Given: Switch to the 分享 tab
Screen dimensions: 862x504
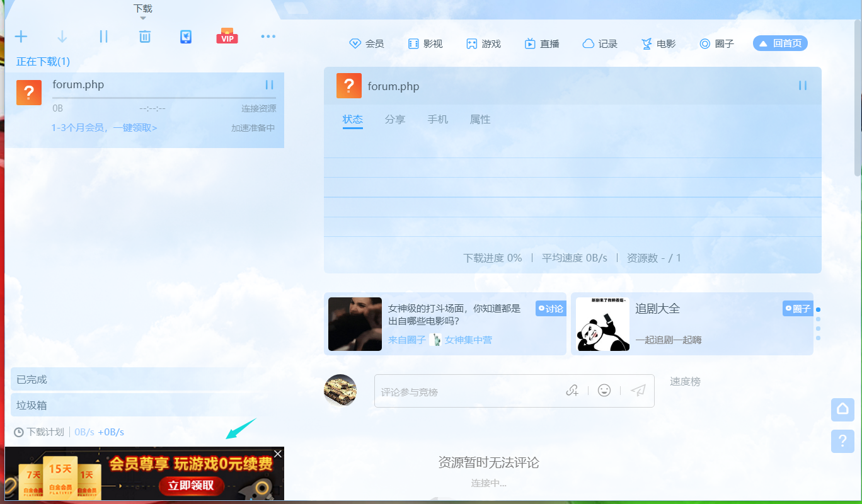Looking at the screenshot, I should (395, 119).
